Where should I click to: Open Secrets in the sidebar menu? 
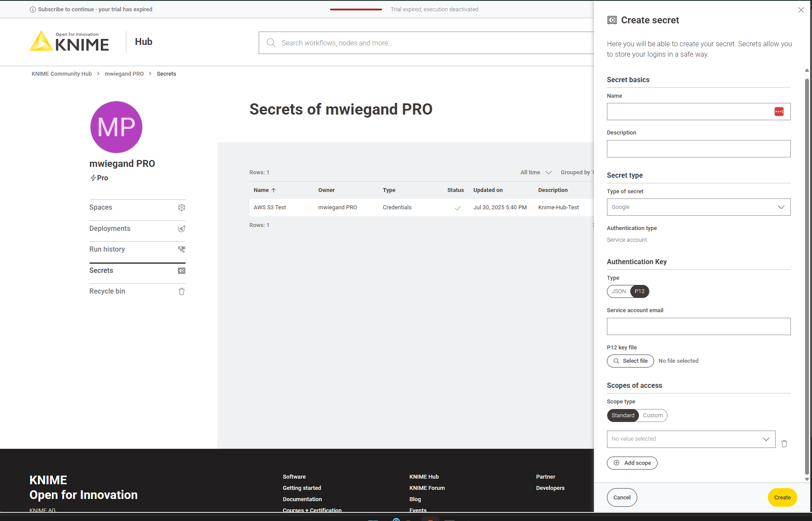point(101,271)
